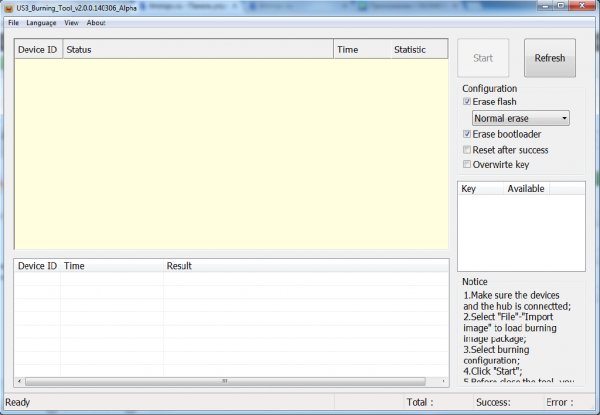
Task: Click the Success counter in status bar
Action: [x=493, y=402]
